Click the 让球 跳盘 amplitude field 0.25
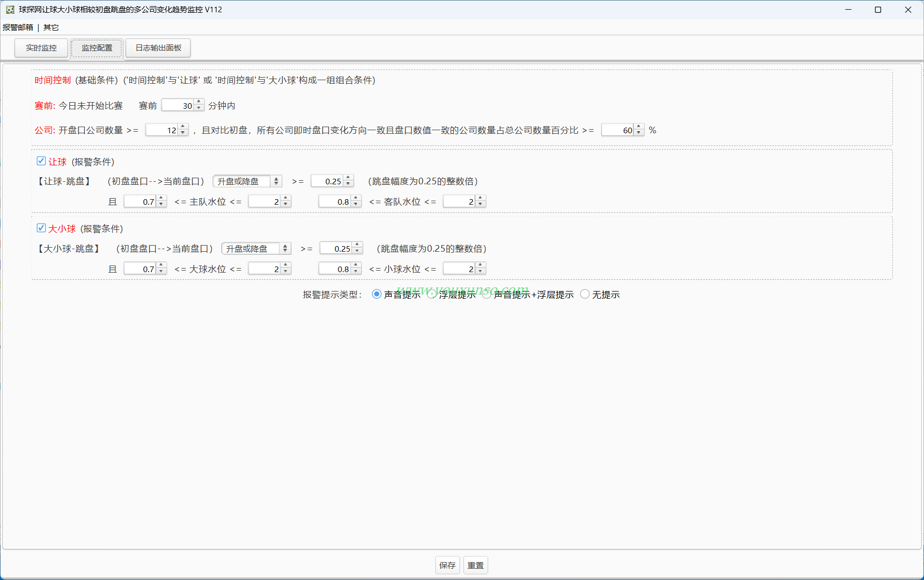The width and height of the screenshot is (924, 580). (x=327, y=181)
